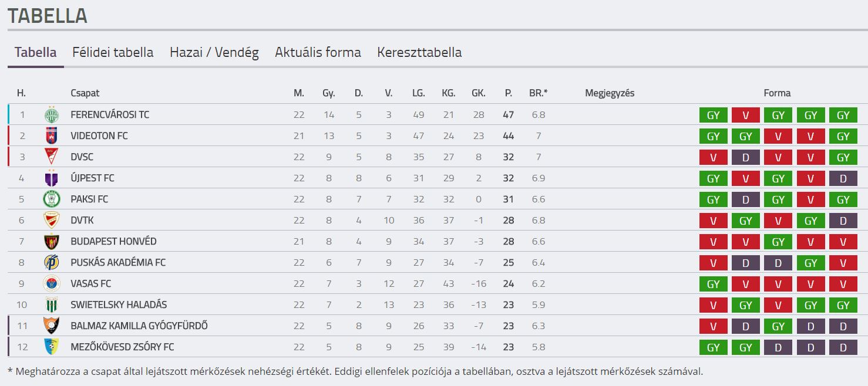This screenshot has height=386, width=868.
Task: Click the Budapest Honvéd crest
Action: point(52,242)
